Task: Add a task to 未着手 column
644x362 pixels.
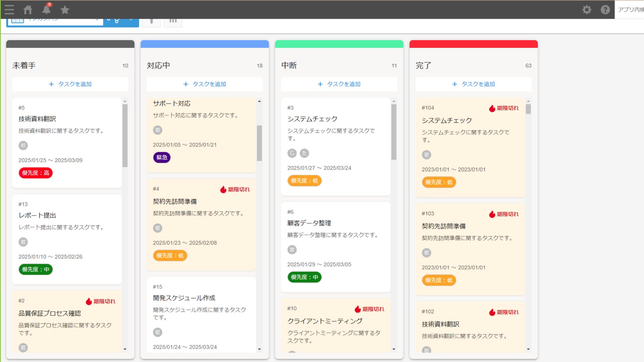Action: point(70,84)
